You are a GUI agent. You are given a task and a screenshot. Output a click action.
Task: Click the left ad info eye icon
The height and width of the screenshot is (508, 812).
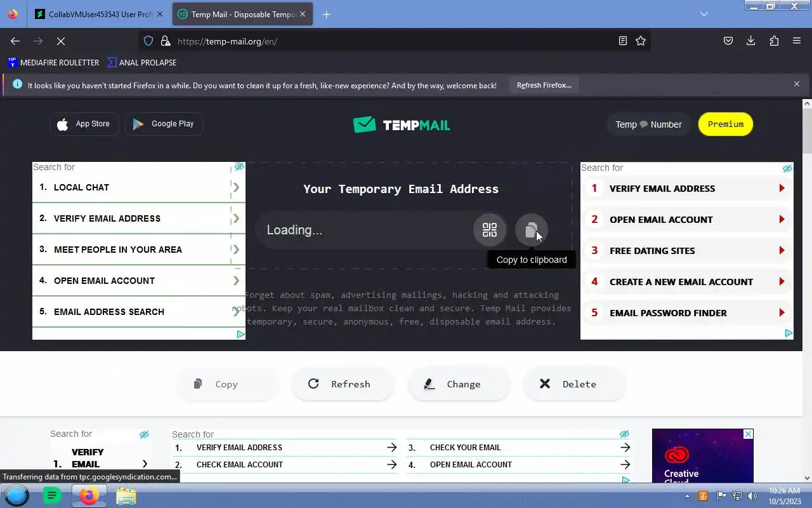239,167
